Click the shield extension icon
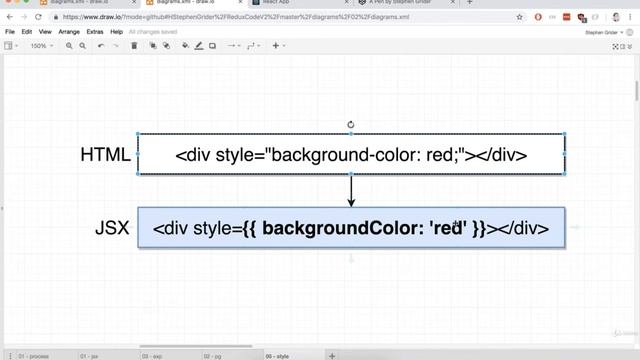640x360 pixels. pyautogui.click(x=582, y=17)
